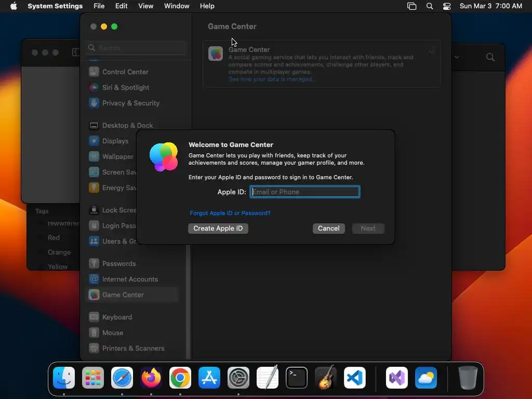
Task: Select Siri & Spotlight in sidebar
Action: pyautogui.click(x=132, y=87)
